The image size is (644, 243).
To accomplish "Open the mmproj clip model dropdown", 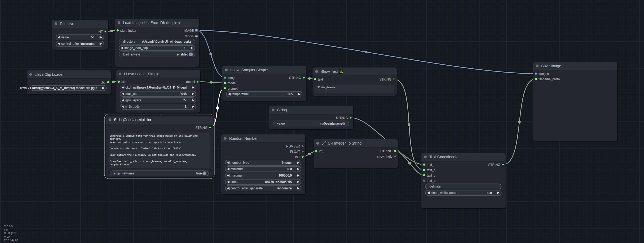I will [68, 88].
